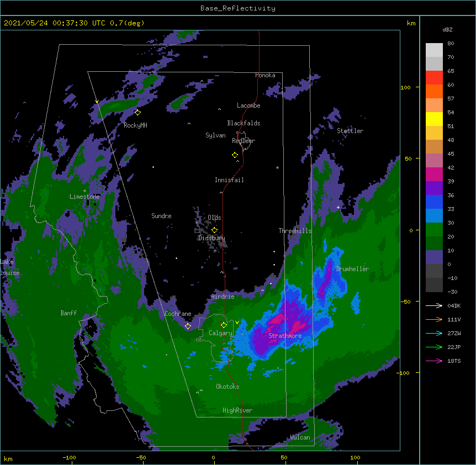Click the Banff label

(x=68, y=313)
